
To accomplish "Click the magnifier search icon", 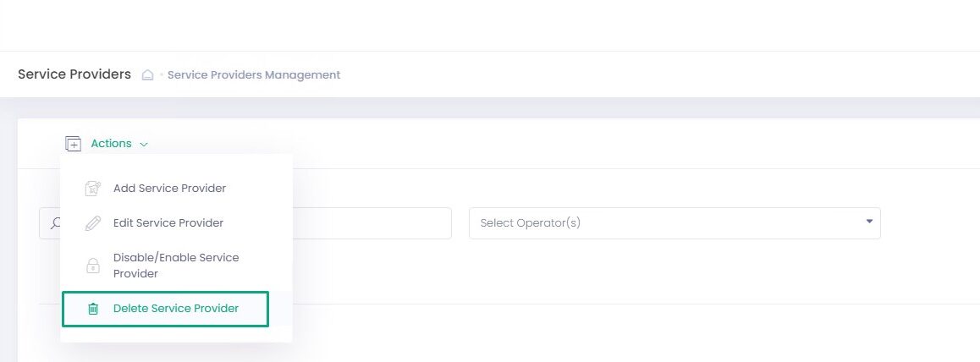I will pos(52,223).
